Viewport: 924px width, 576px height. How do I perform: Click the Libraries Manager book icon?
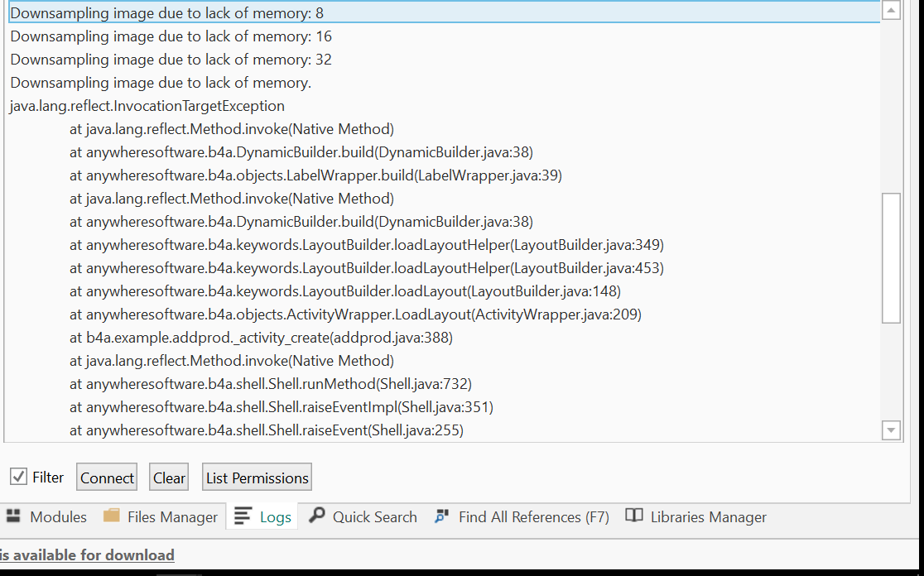pos(634,516)
